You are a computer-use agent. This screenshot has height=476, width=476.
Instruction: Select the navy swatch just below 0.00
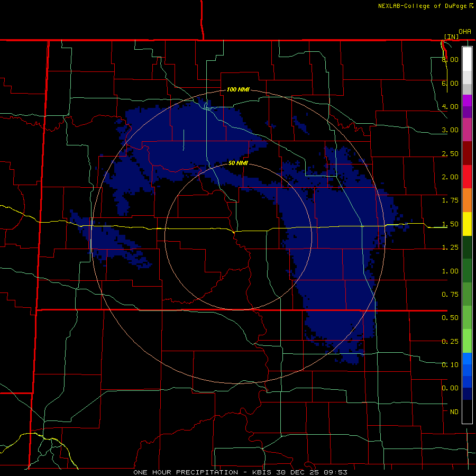(x=467, y=393)
